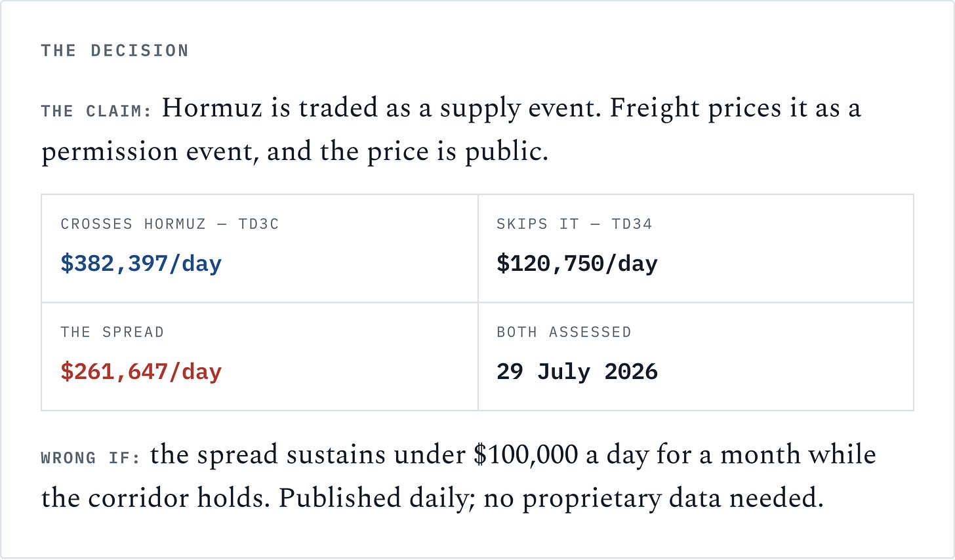
Task: Click the THE DECISION heading
Action: (x=115, y=50)
